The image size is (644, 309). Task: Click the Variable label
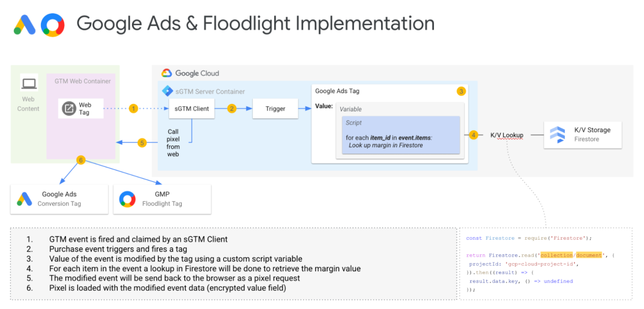coord(350,110)
